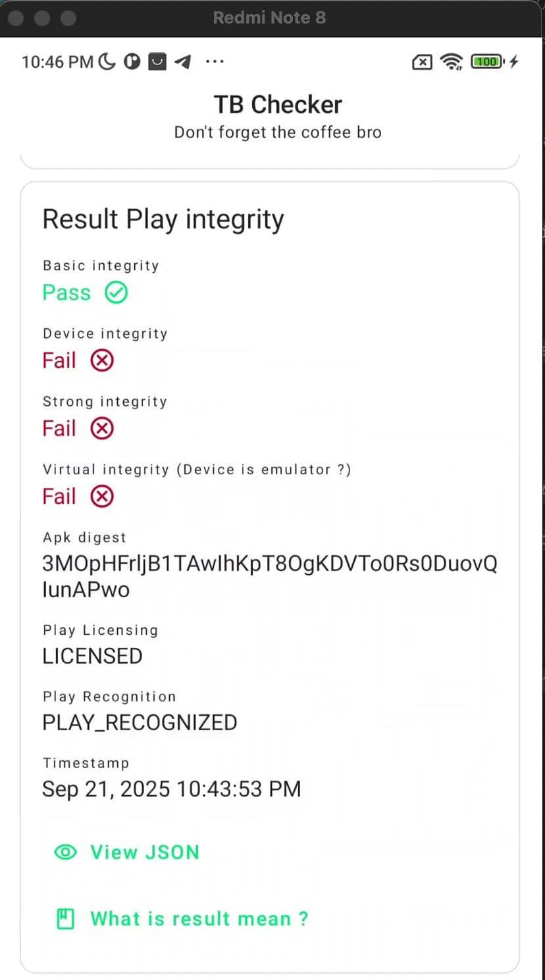This screenshot has width=545, height=980.
Task: Click the eye icon beside View JSON
Action: tap(66, 852)
